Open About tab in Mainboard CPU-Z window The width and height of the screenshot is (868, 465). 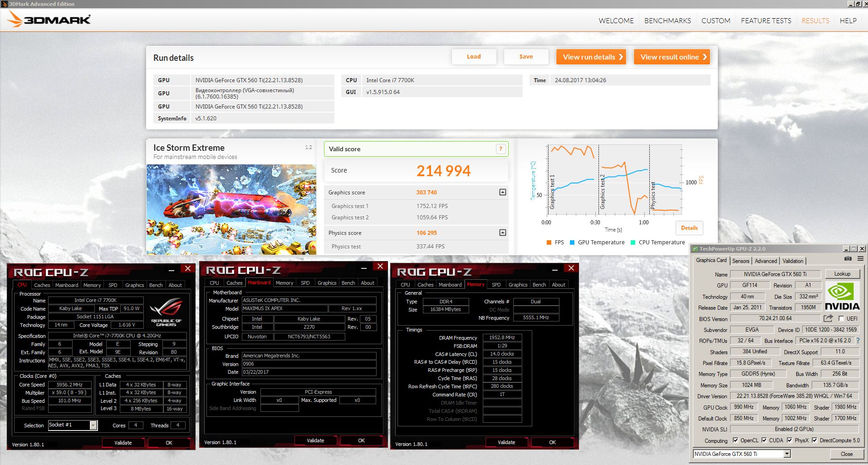368,283
